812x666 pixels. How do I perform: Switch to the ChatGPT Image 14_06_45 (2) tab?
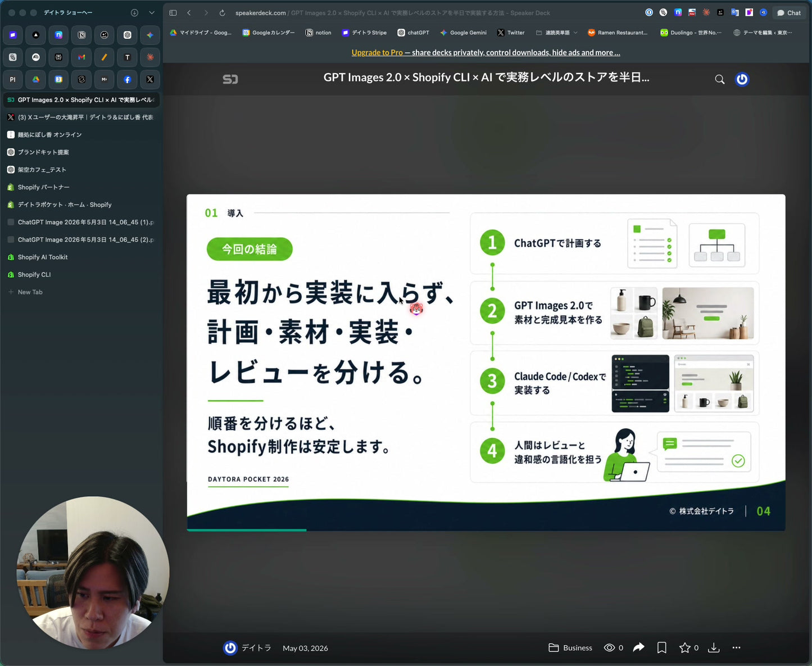(x=81, y=239)
